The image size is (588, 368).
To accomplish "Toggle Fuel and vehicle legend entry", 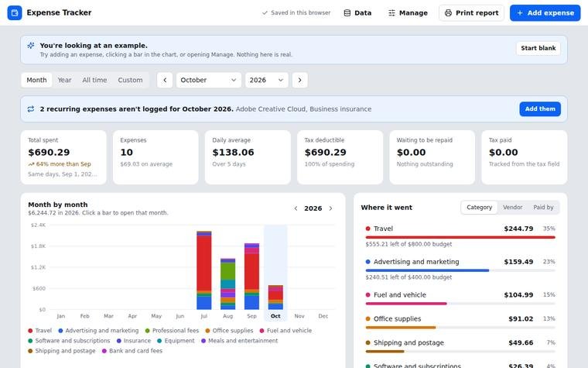I will (x=285, y=331).
